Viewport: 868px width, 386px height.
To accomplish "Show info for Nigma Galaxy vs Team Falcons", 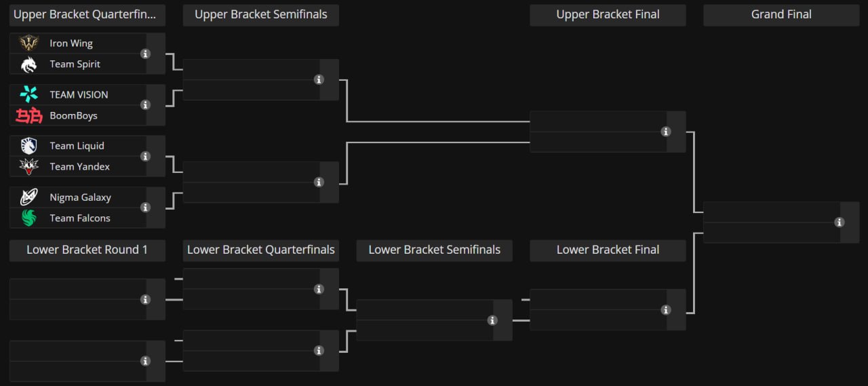I will click(x=145, y=208).
